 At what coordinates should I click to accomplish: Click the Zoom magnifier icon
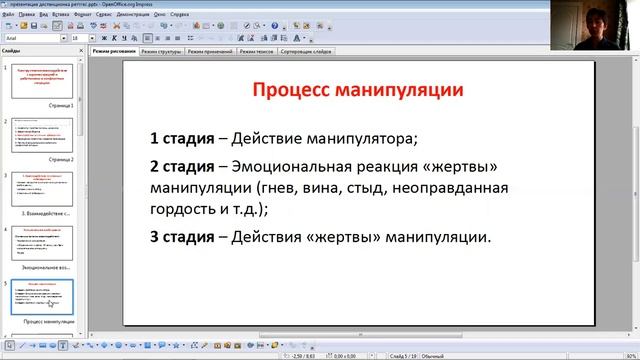click(x=257, y=26)
